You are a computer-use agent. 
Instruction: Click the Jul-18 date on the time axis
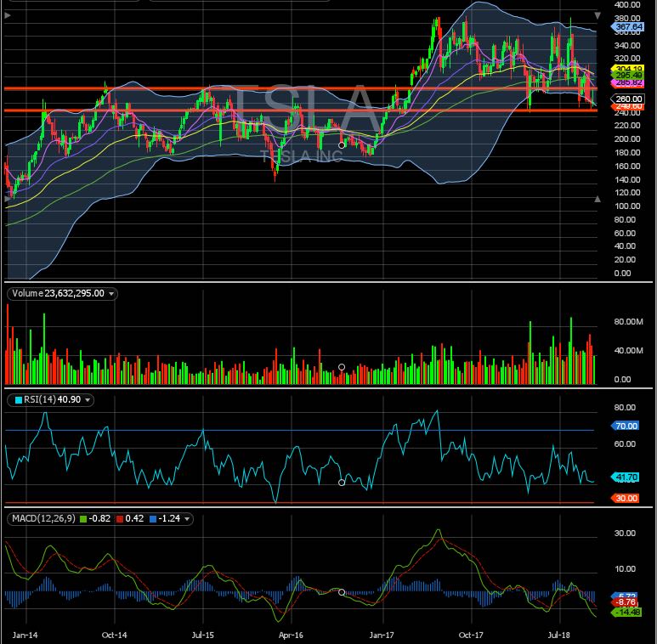tap(559, 636)
